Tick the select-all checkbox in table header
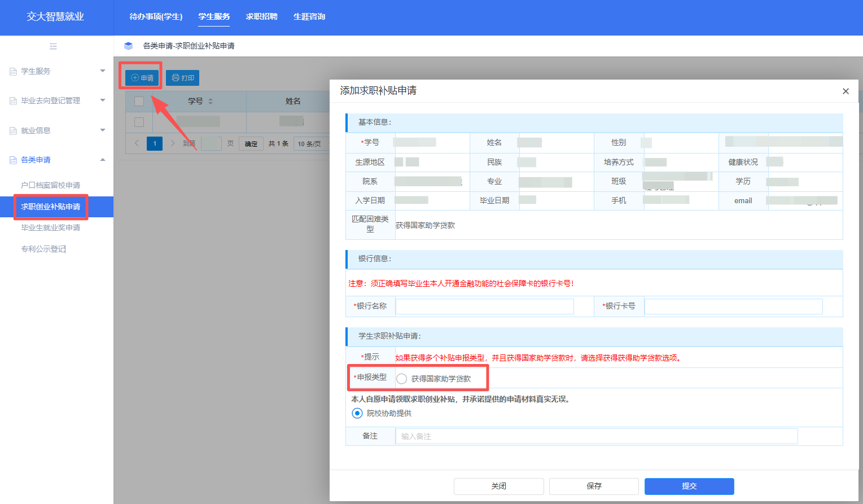The image size is (863, 504). point(139,102)
